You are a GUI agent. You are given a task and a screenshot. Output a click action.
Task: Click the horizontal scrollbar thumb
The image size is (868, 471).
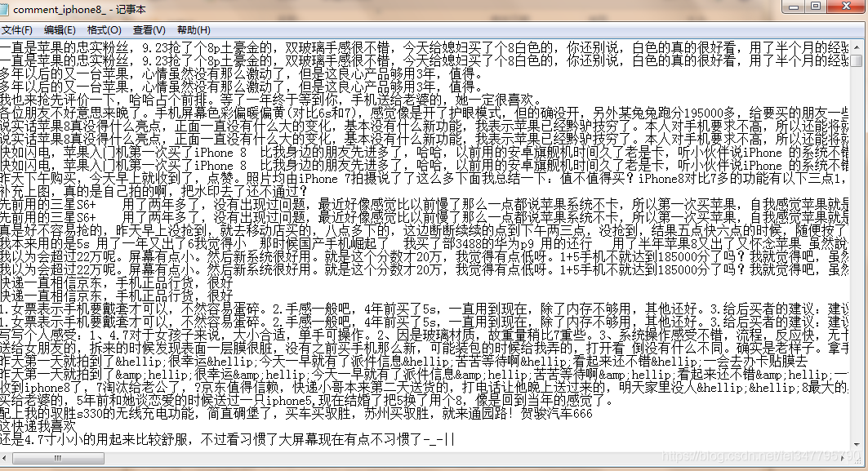pyautogui.click(x=58, y=458)
